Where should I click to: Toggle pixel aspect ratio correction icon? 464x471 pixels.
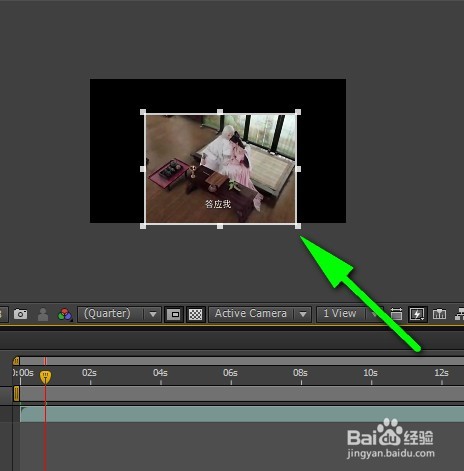[x=396, y=314]
